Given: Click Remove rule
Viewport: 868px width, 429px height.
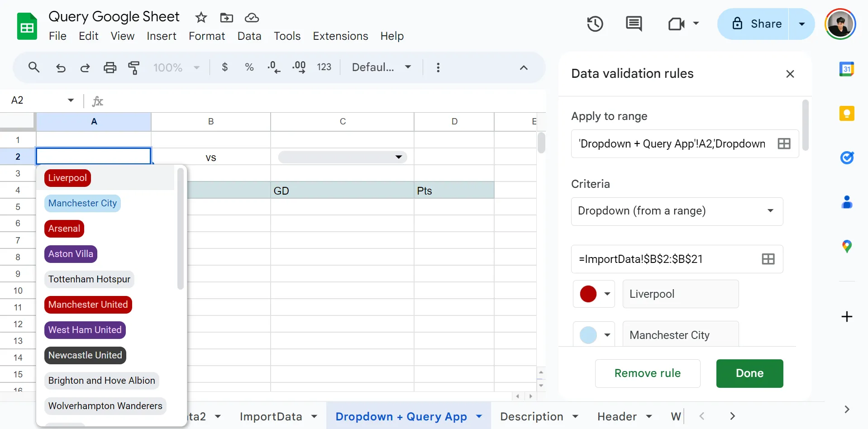Looking at the screenshot, I should [647, 373].
